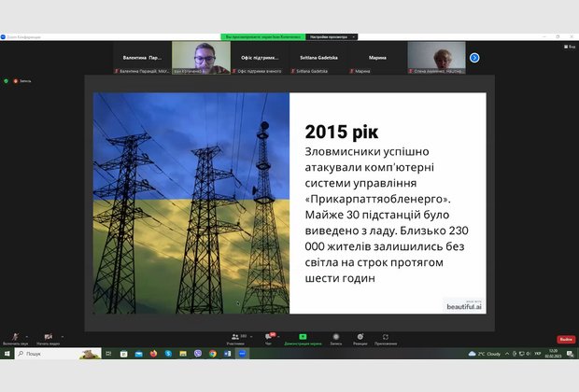Open the Apps (Приложения) panel

(385, 336)
